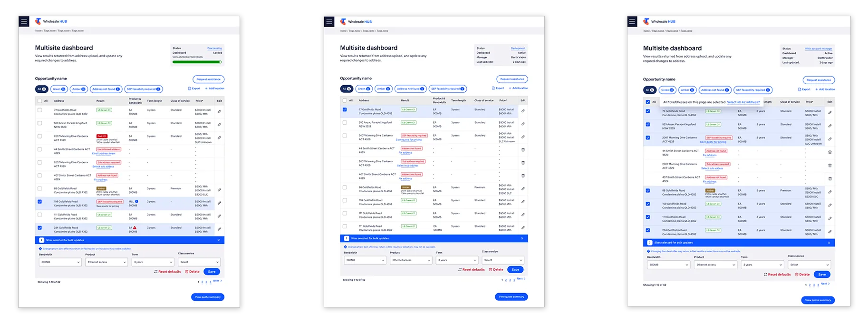
Task: Edit 109 Goldfields Road row in middle dashboard
Action: pos(523,202)
